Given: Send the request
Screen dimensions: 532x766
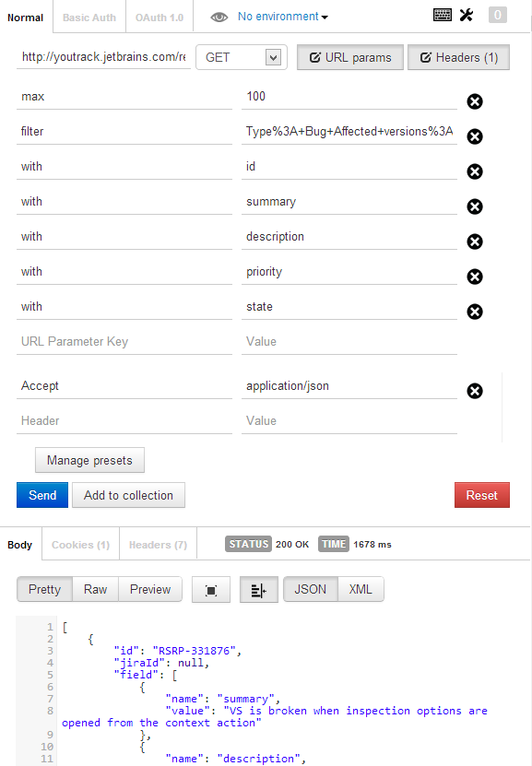Looking at the screenshot, I should (x=41, y=495).
